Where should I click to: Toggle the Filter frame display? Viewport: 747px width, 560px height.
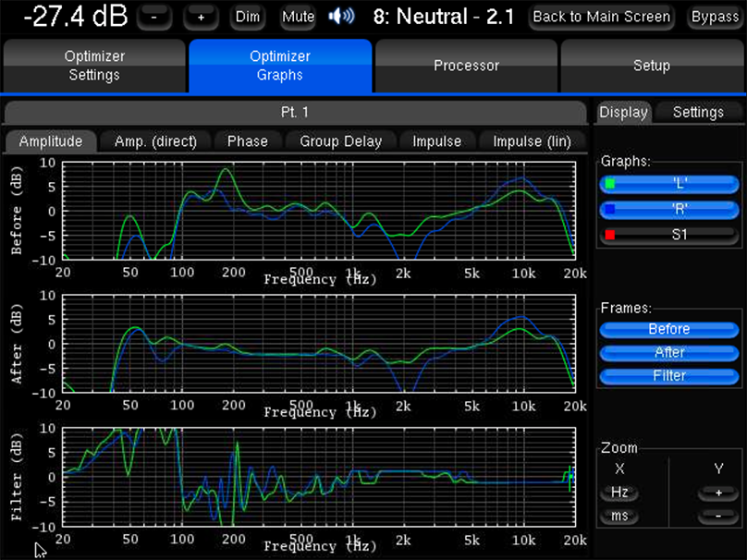coord(669,376)
